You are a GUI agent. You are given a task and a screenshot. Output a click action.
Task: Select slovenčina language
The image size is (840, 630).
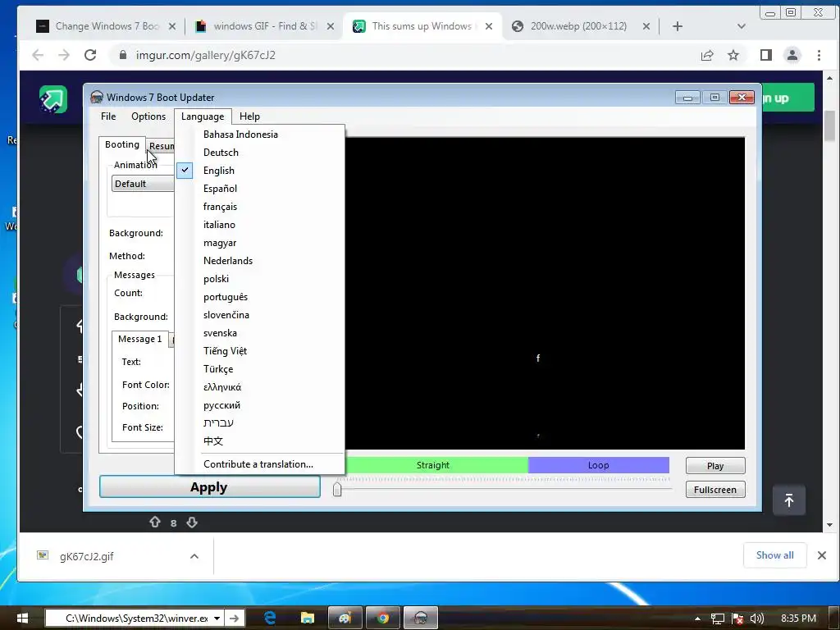pyautogui.click(x=260, y=315)
